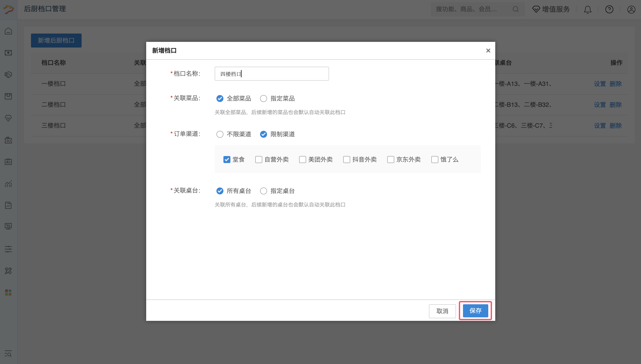Open the pencil ruler tools sidebar icon
This screenshot has height=364, width=641.
click(8, 271)
